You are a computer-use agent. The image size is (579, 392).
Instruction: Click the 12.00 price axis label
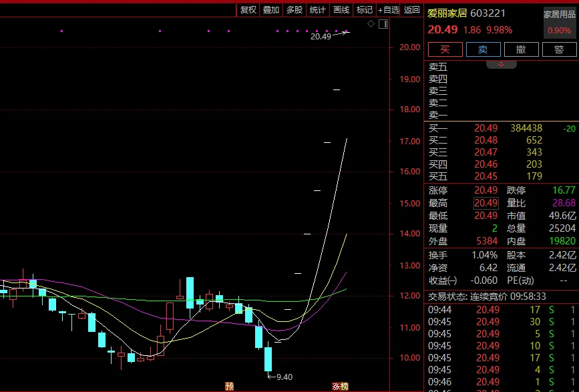(410, 296)
